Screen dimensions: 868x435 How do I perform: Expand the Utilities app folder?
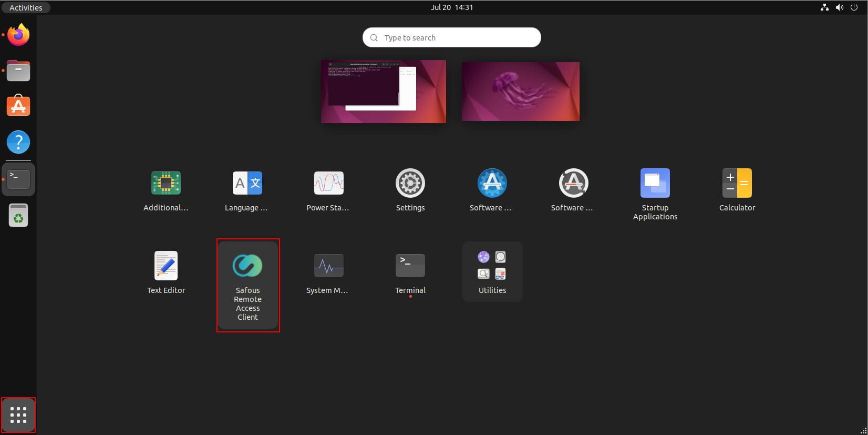[x=492, y=271]
